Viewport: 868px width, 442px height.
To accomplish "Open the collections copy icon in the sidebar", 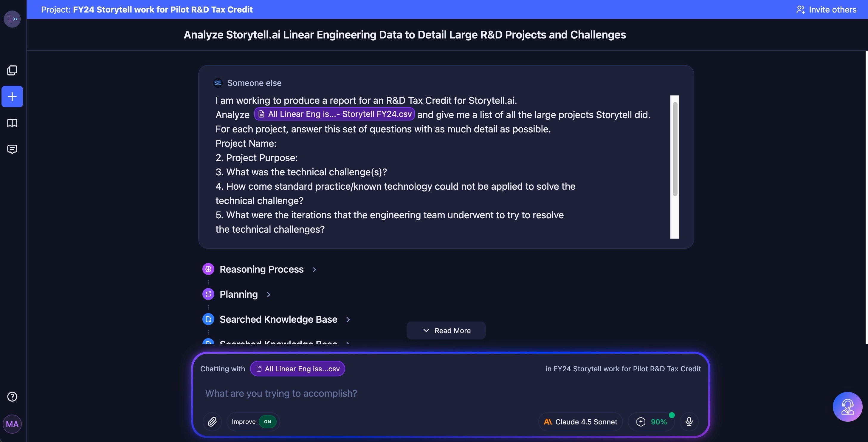I will click(12, 70).
